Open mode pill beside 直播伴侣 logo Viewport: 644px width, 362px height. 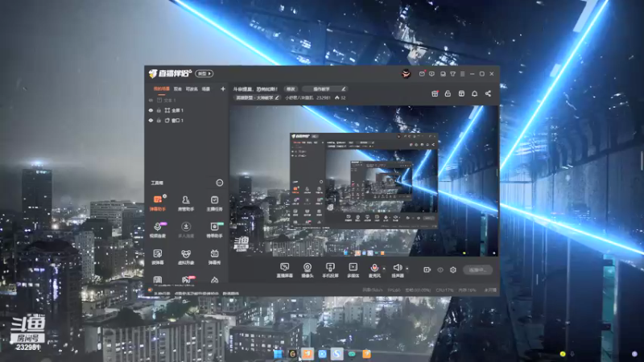click(204, 74)
